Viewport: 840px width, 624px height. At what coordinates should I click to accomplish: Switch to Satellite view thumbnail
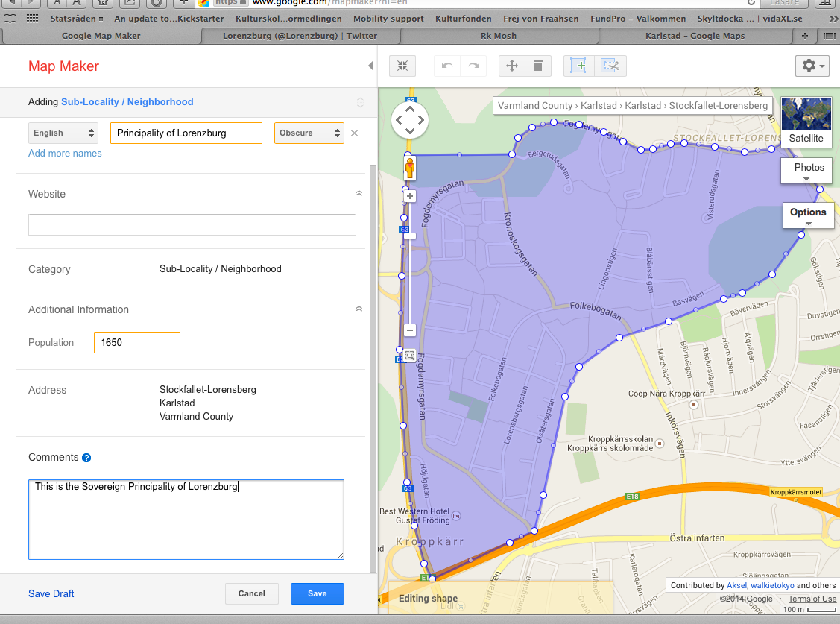pyautogui.click(x=806, y=122)
